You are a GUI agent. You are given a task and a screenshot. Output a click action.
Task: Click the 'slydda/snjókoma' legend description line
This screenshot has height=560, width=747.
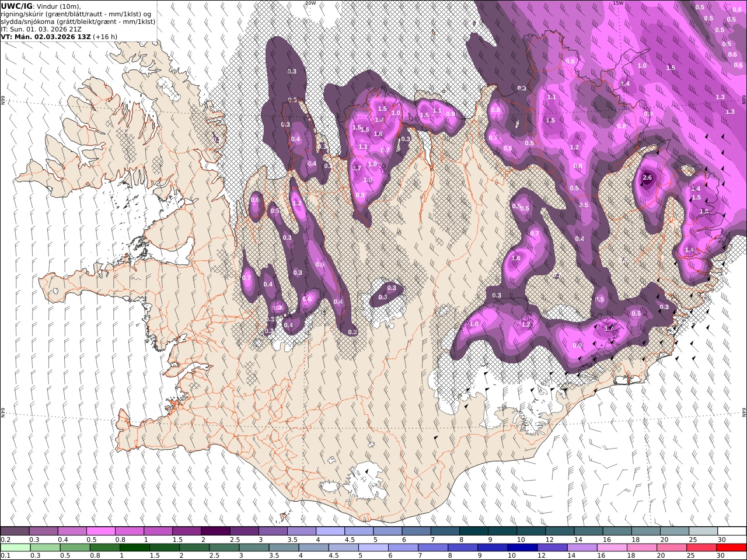tap(78, 22)
